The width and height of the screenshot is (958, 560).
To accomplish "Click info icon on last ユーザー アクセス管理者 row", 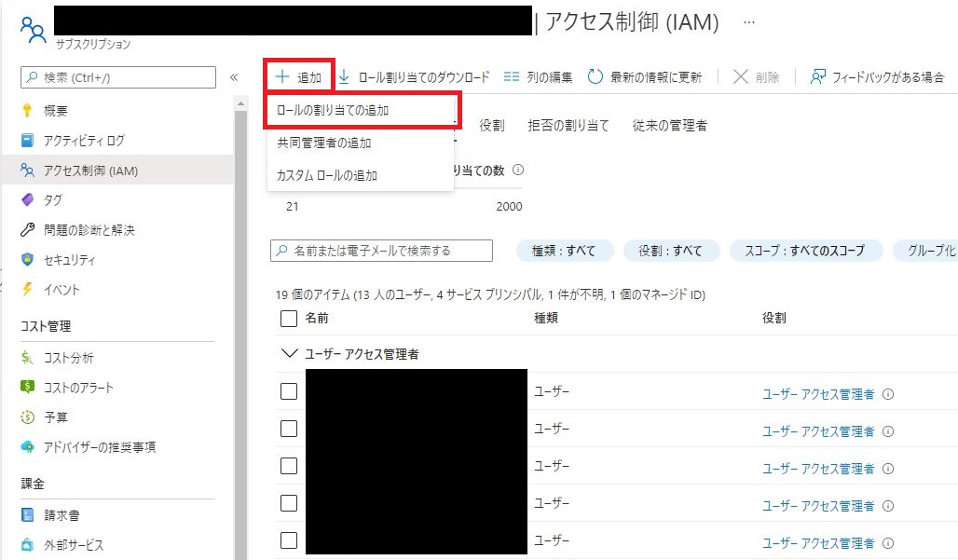I will click(x=888, y=543).
